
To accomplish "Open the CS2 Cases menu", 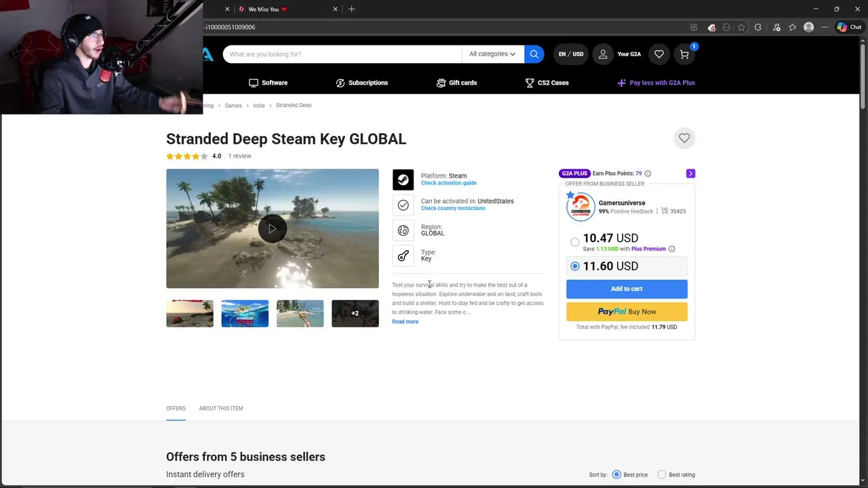I will 547,83.
